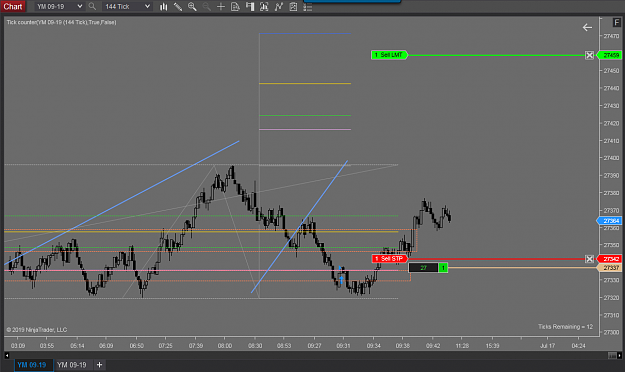This screenshot has height=372, width=625.
Task: Click the 03:09 time axis label
Action: 18,346
